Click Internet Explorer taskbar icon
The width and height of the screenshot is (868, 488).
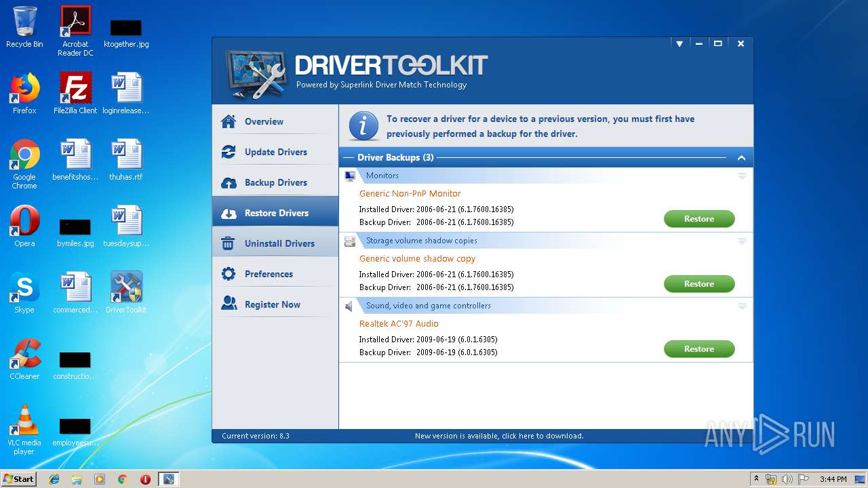pos(54,479)
